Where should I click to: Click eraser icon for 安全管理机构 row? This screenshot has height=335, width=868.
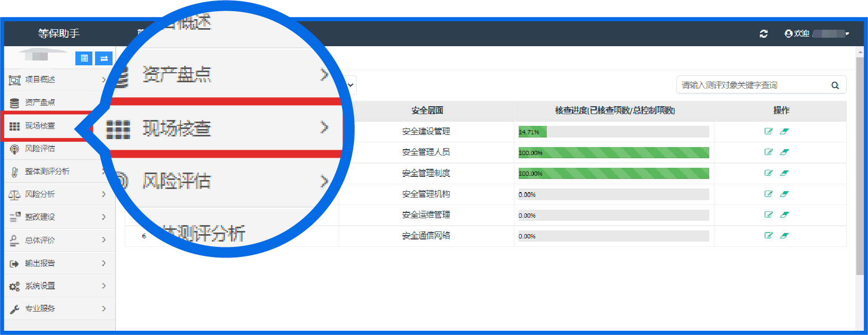[784, 194]
